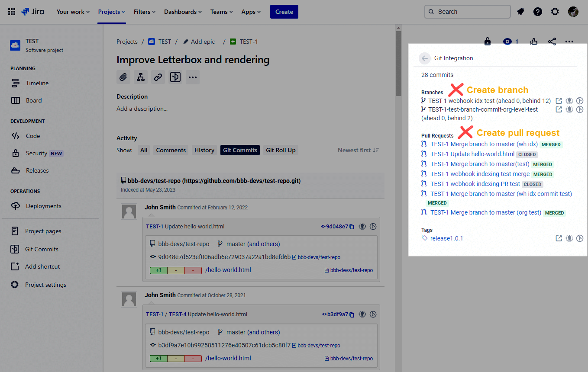Toggle the thumbs up vote icon
588x372 pixels.
(x=533, y=42)
